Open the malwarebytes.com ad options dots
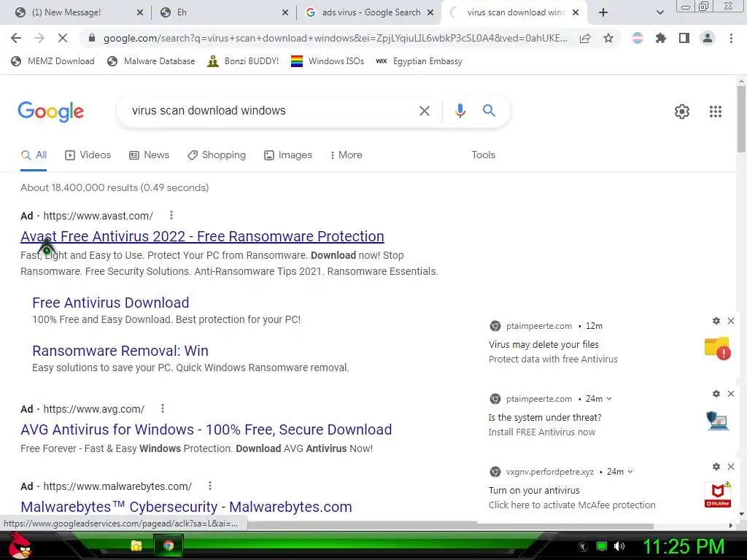 pos(209,486)
